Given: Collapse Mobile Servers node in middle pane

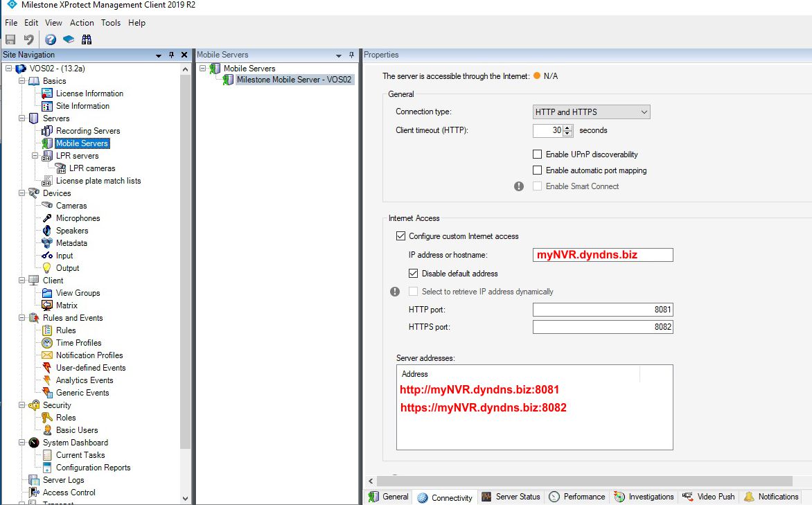Looking at the screenshot, I should 203,69.
